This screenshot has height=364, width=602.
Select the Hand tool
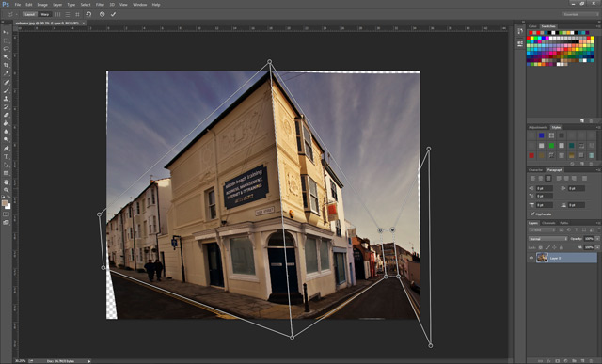(x=7, y=182)
